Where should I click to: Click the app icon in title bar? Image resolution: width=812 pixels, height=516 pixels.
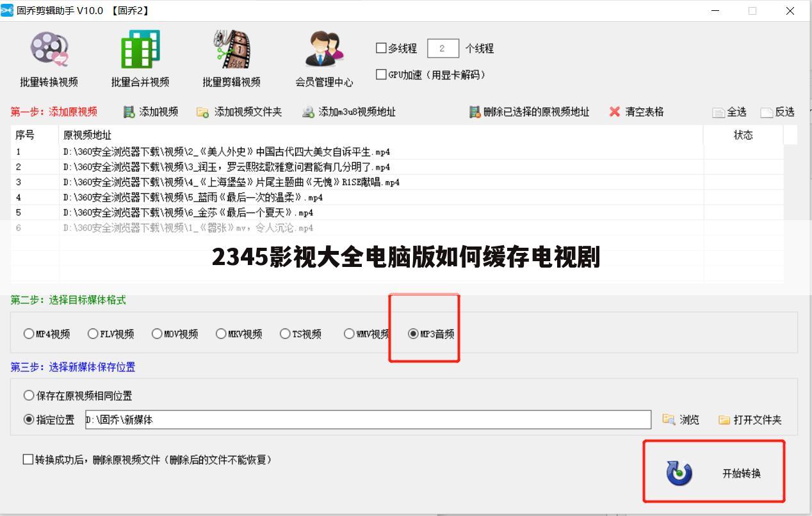7,11
